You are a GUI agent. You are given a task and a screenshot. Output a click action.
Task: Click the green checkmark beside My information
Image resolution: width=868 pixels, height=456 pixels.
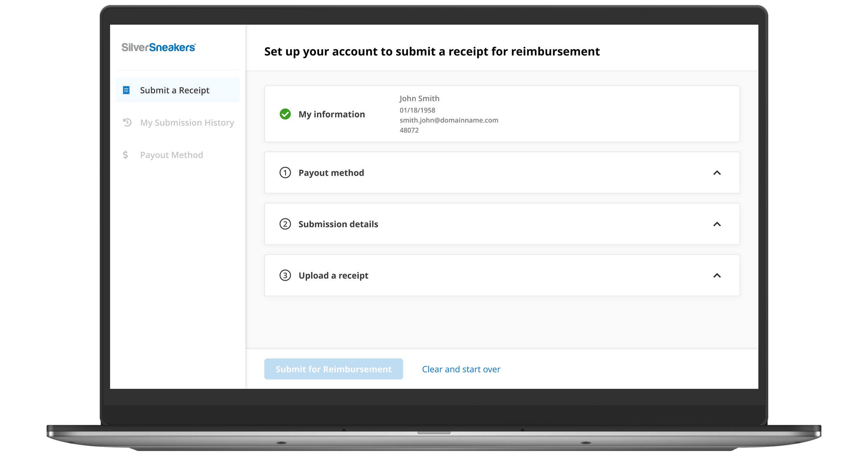(x=285, y=114)
